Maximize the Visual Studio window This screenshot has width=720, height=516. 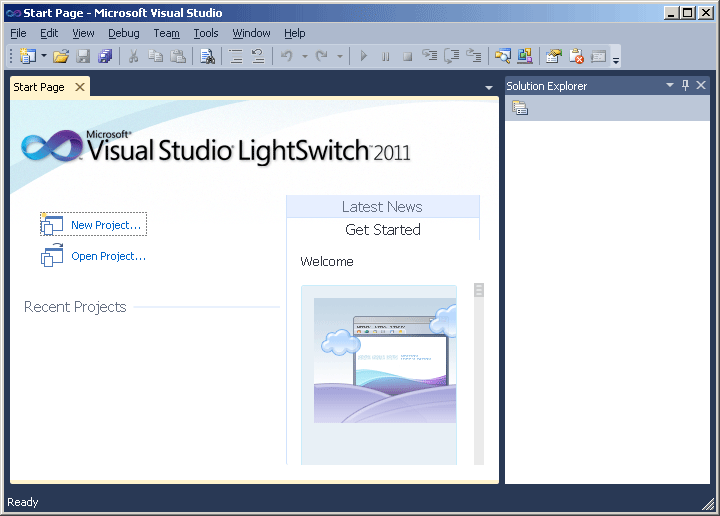tap(688, 13)
